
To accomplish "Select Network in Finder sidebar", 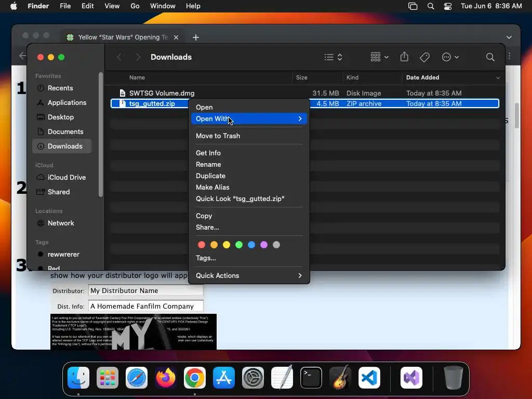I will (62, 223).
